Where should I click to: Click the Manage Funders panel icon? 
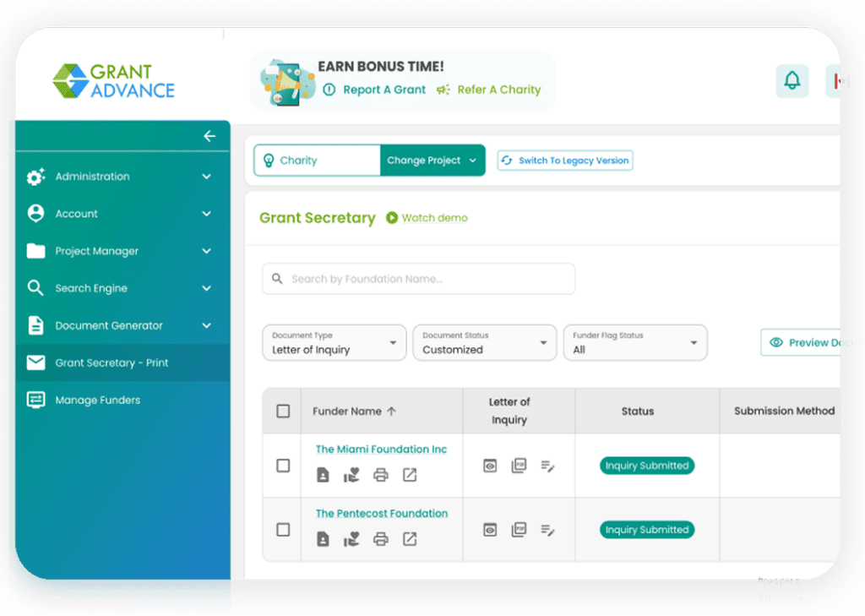(35, 400)
